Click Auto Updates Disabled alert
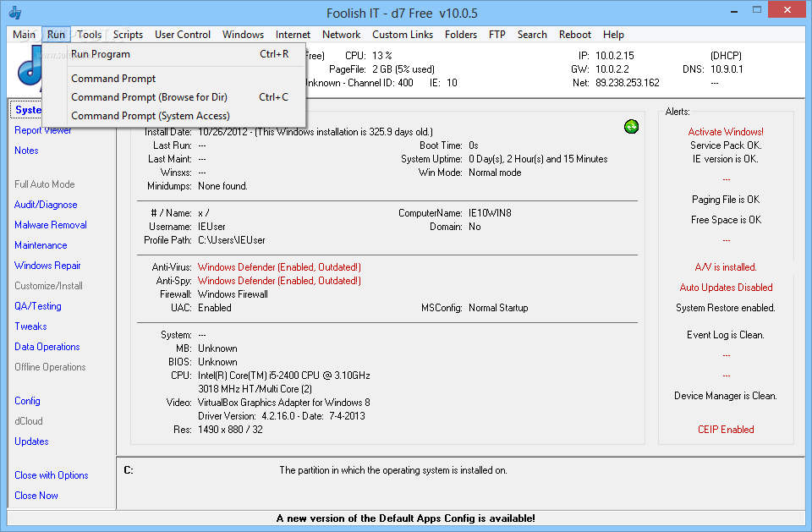This screenshot has width=812, height=532. click(x=726, y=287)
